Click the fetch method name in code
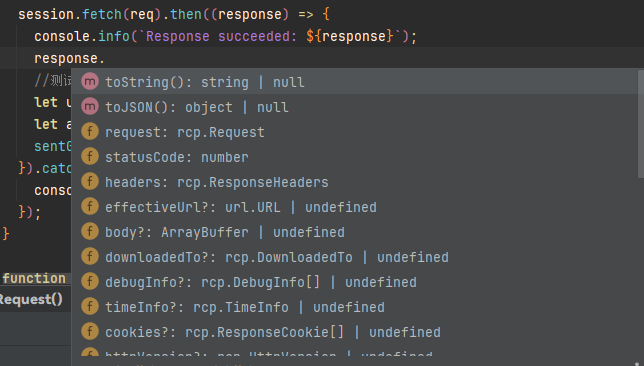The width and height of the screenshot is (644, 366). (102, 14)
